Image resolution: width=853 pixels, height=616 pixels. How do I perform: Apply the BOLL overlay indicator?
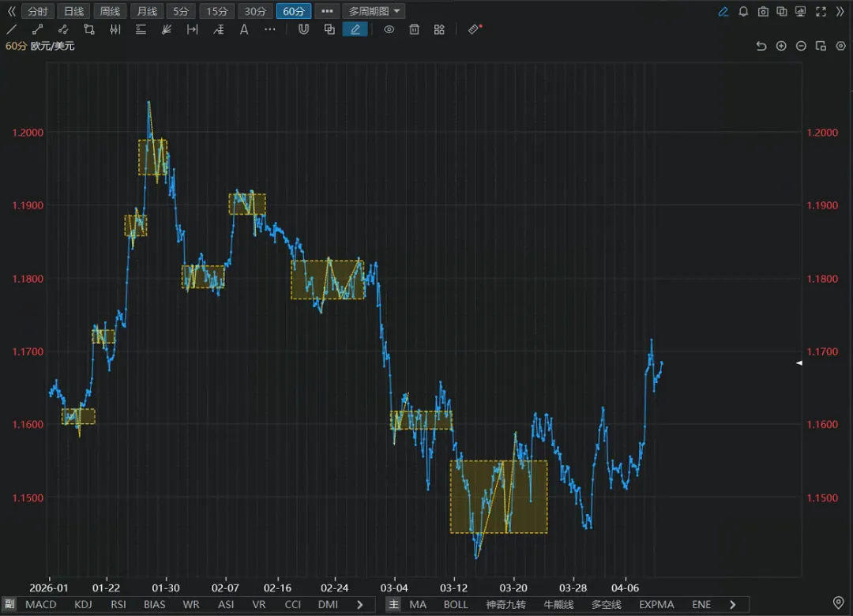tap(456, 605)
